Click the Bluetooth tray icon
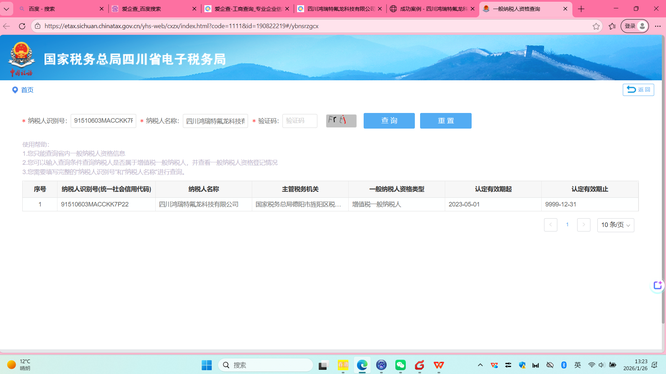The width and height of the screenshot is (666, 374). [564, 365]
